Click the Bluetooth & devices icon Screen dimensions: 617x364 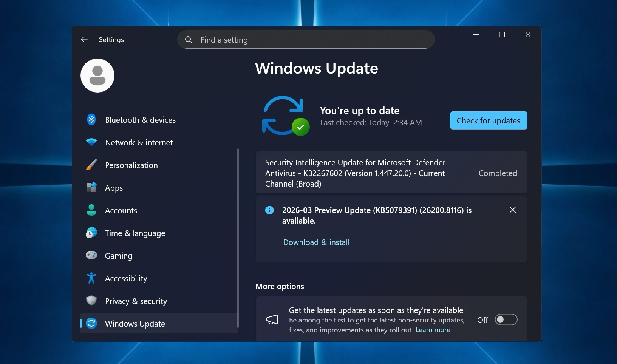click(91, 120)
